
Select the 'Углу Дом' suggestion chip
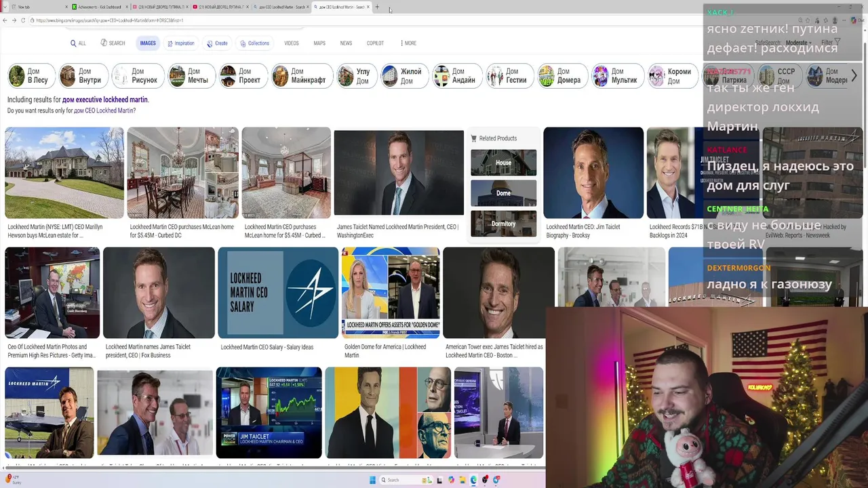pyautogui.click(x=357, y=76)
